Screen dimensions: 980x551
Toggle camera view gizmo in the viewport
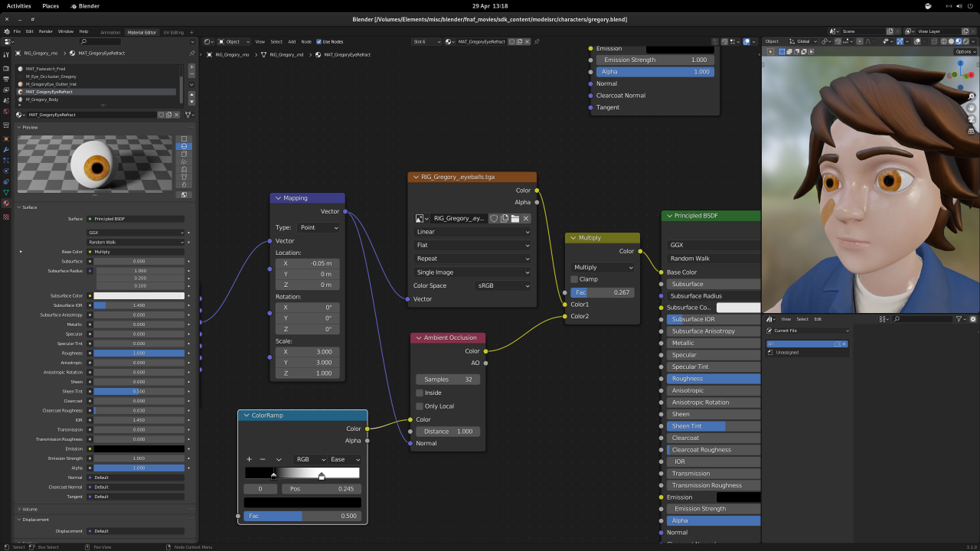971,119
